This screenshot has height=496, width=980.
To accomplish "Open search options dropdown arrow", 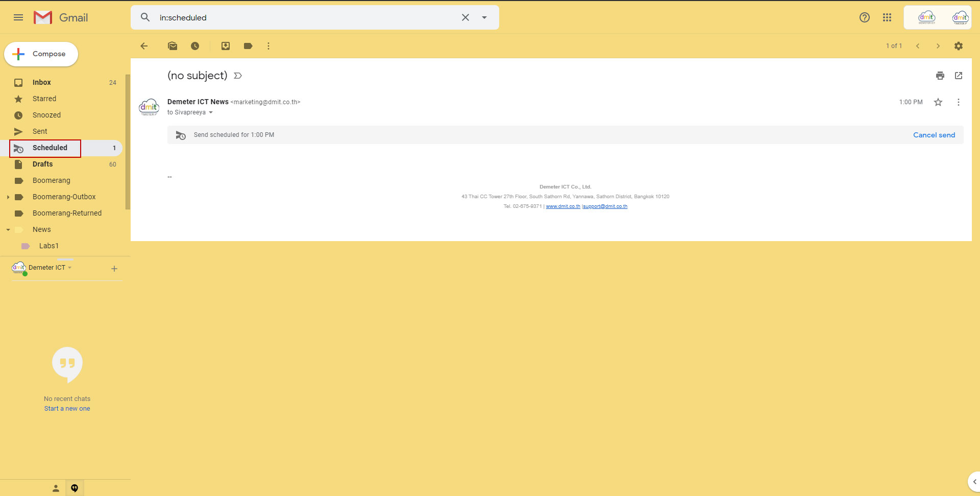I will click(x=484, y=17).
